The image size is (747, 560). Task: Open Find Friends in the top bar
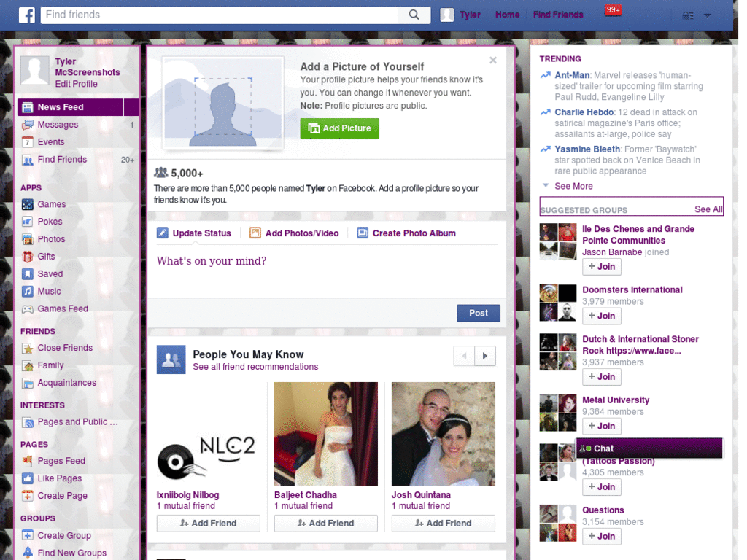558,15
